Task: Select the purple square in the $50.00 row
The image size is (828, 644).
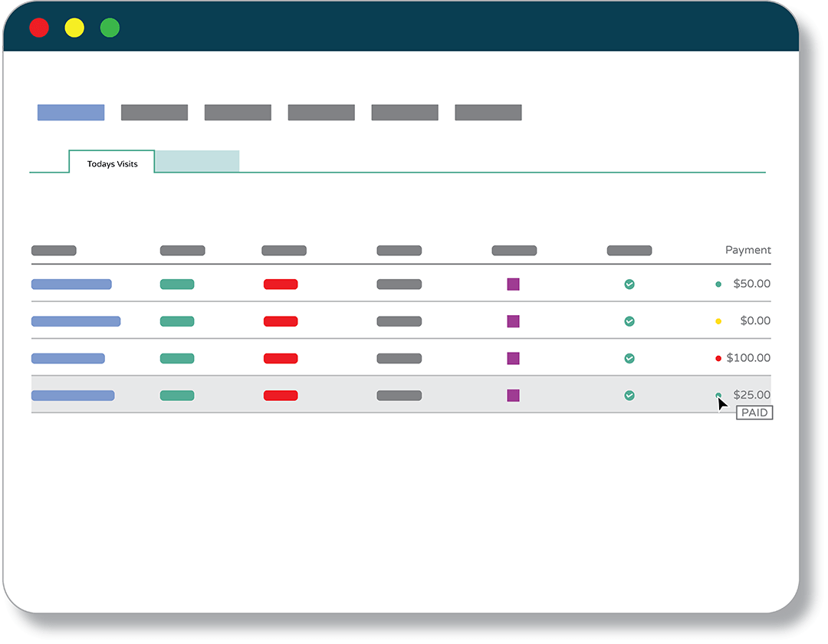Action: point(513,284)
